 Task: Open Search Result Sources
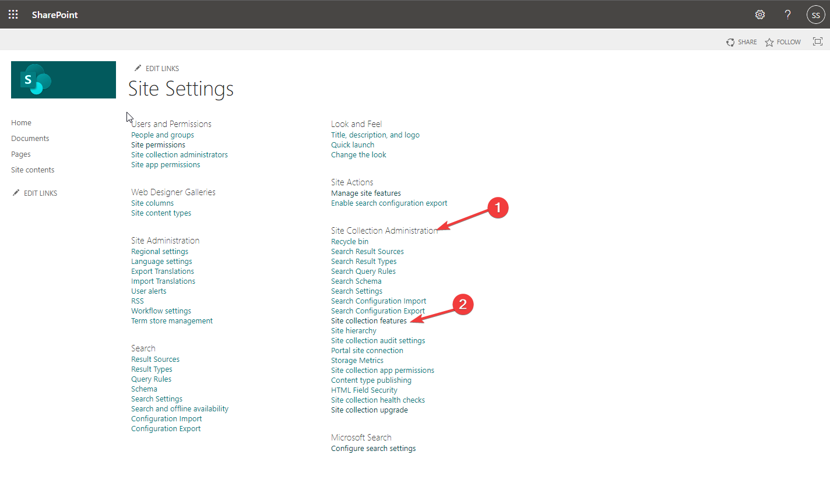[x=367, y=251]
